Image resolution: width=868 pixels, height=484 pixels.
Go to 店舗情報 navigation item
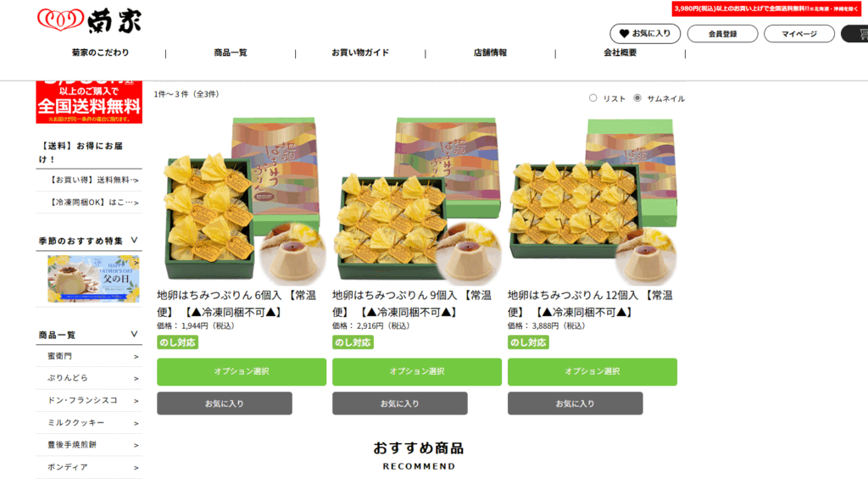(x=490, y=53)
